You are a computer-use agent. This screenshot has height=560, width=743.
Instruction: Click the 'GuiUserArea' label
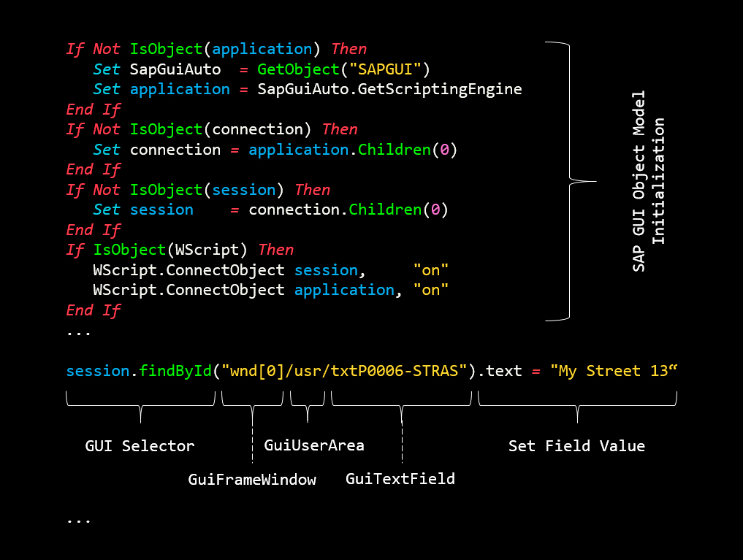pos(314,445)
